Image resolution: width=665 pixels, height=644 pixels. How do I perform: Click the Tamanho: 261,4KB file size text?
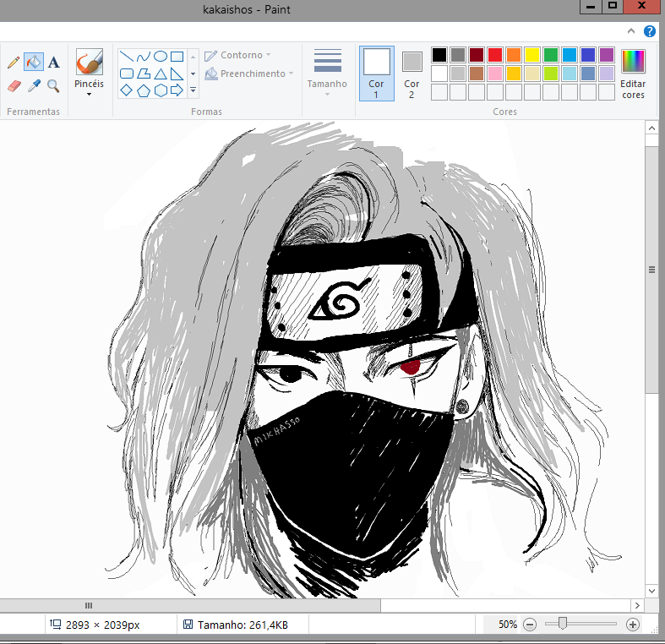243,625
